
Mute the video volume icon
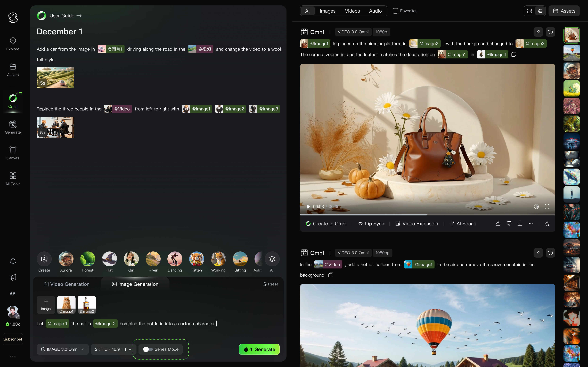coord(536,207)
